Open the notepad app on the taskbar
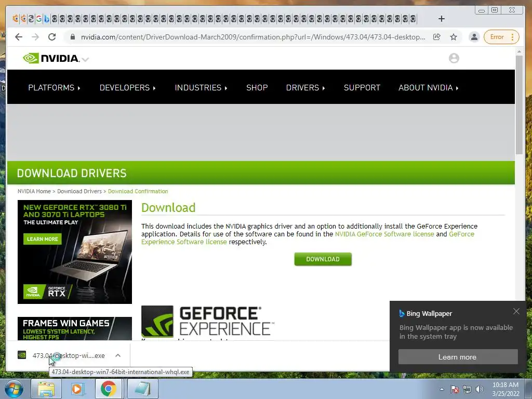 tap(143, 389)
